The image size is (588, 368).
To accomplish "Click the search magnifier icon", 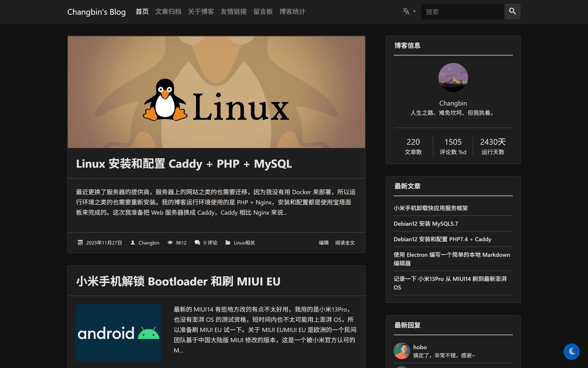I will [x=512, y=11].
